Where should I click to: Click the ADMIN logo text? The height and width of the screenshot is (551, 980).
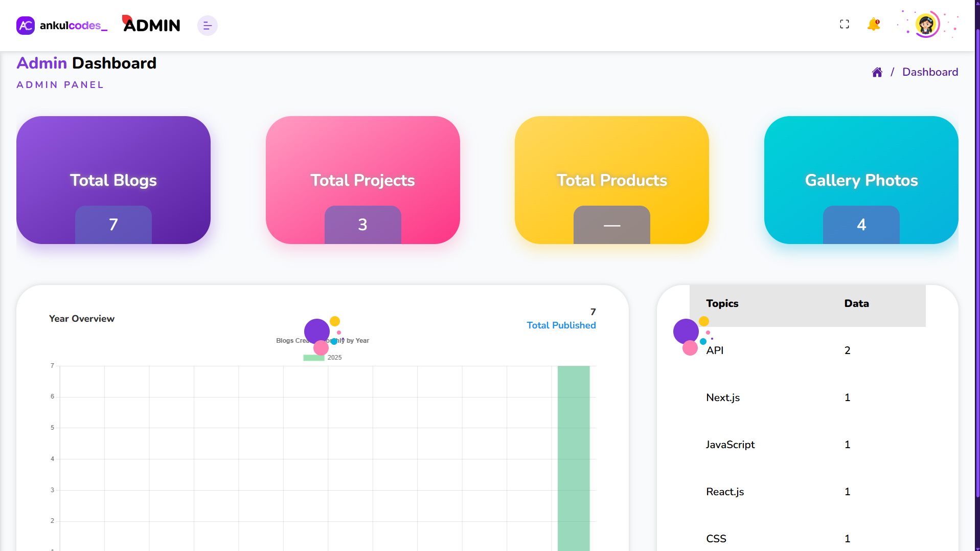(152, 25)
